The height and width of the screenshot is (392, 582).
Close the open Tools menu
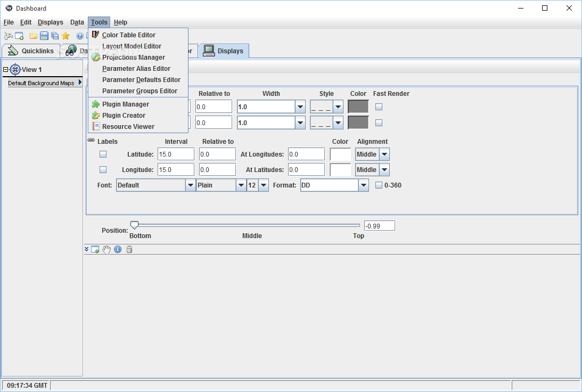point(99,22)
